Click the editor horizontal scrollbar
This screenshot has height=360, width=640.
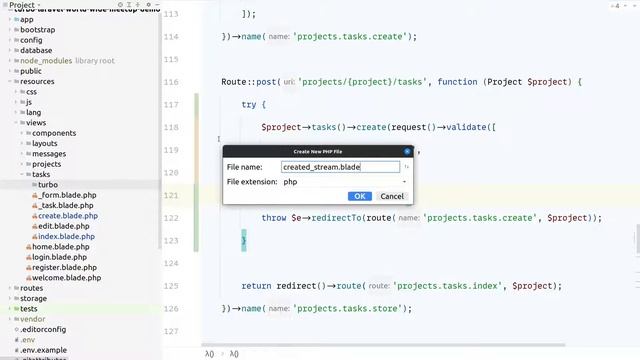tap(383, 345)
